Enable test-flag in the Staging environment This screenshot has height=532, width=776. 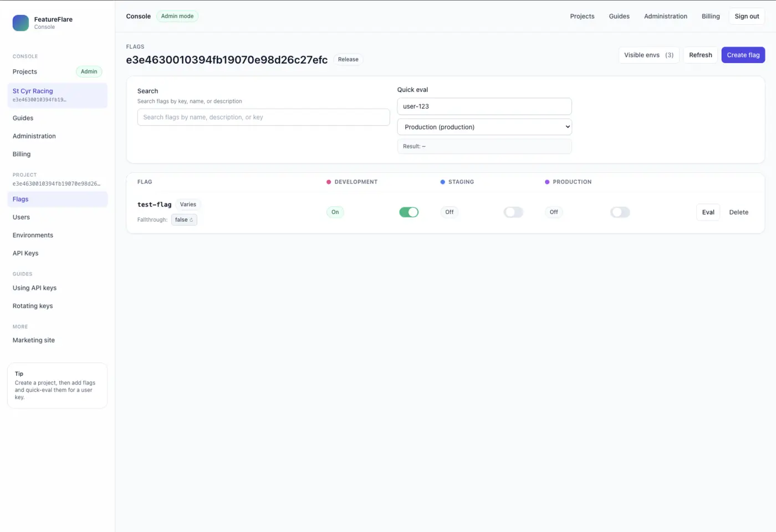pos(513,212)
